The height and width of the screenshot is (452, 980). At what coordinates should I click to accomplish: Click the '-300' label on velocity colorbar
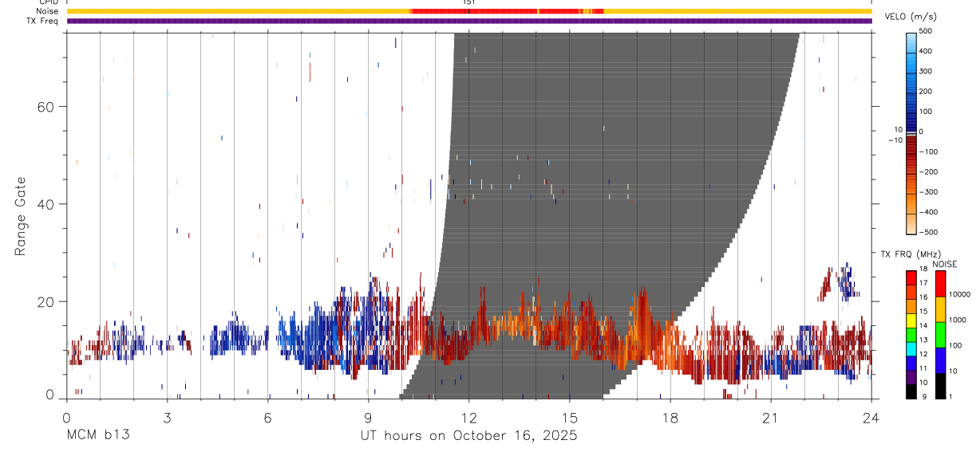927,192
